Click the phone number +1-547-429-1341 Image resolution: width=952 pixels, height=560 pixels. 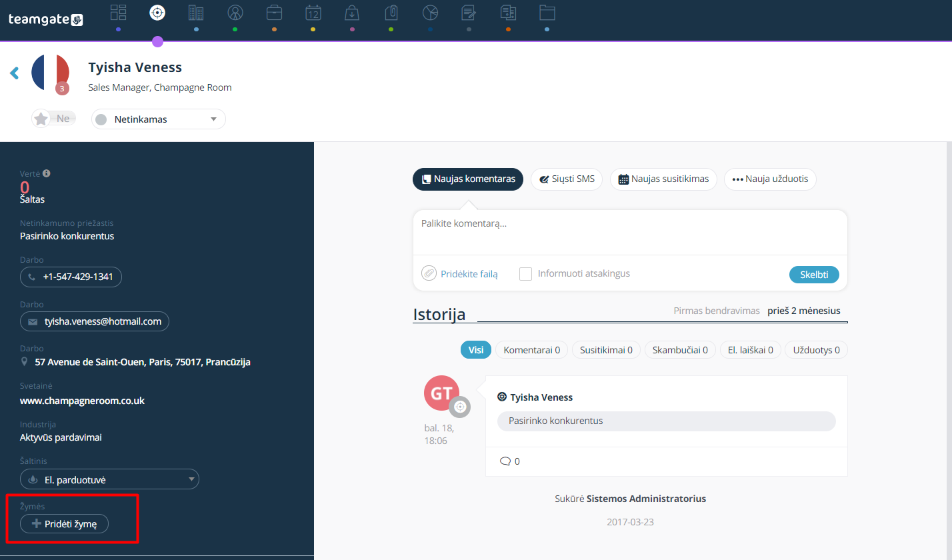[71, 277]
